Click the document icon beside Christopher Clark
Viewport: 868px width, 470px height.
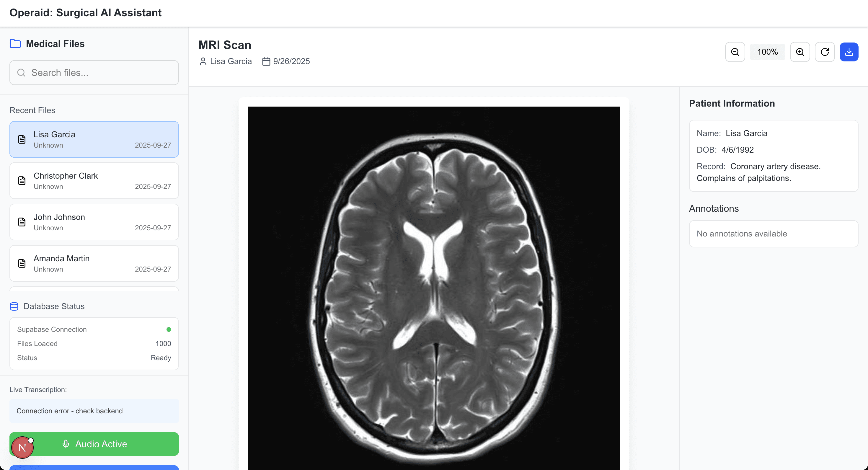click(22, 181)
